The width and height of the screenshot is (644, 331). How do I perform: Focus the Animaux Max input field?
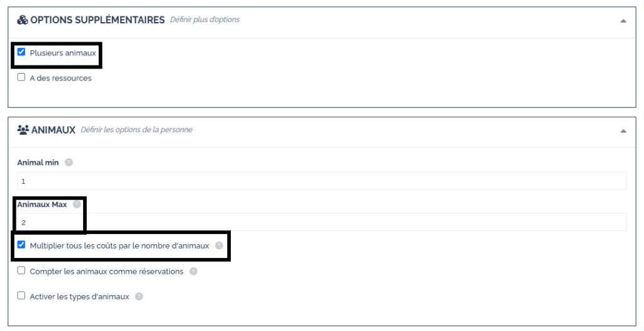(x=321, y=222)
